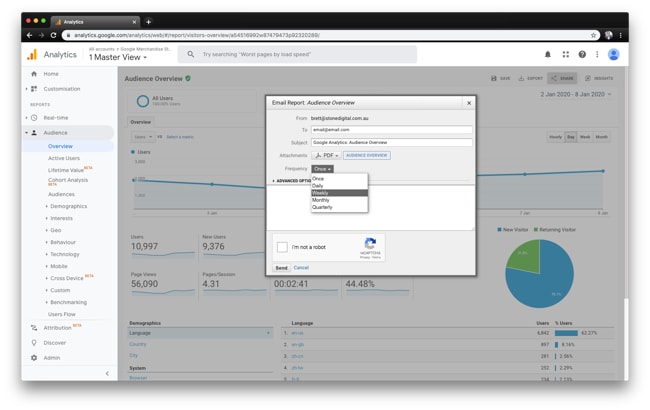Open the Admin gear icon
The image size is (650, 410).
click(x=34, y=358)
